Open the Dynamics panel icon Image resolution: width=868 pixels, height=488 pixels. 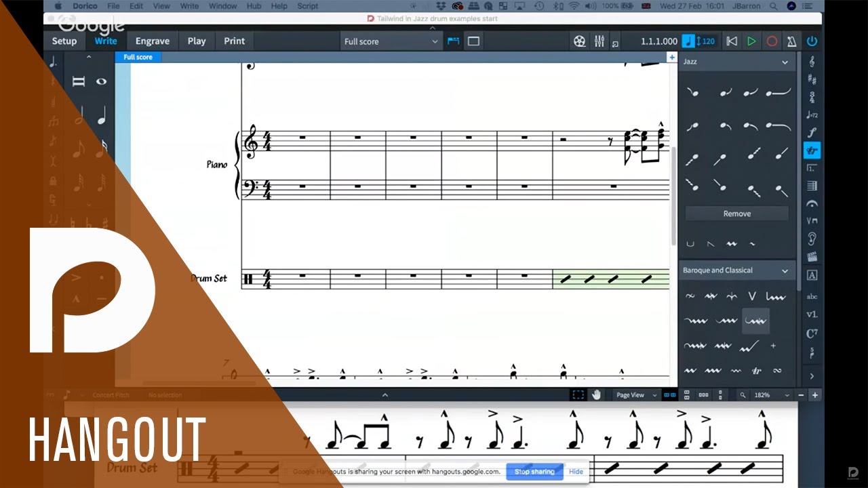(812, 132)
